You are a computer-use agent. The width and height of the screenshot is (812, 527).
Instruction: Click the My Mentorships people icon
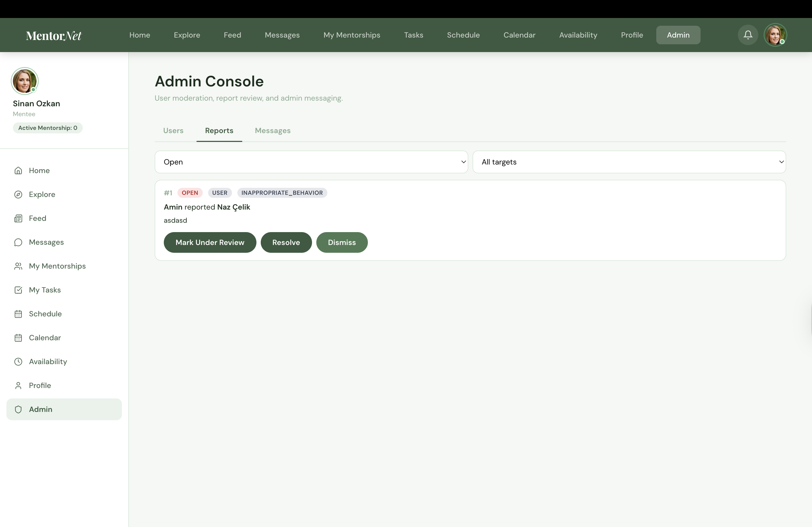click(18, 266)
